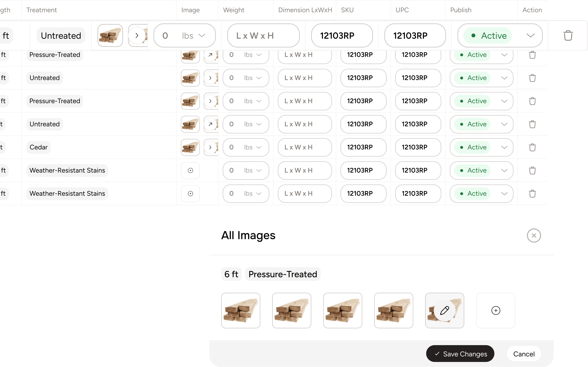This screenshot has width=588, height=367.
Task: Delete the Cedar variant row
Action: click(533, 147)
